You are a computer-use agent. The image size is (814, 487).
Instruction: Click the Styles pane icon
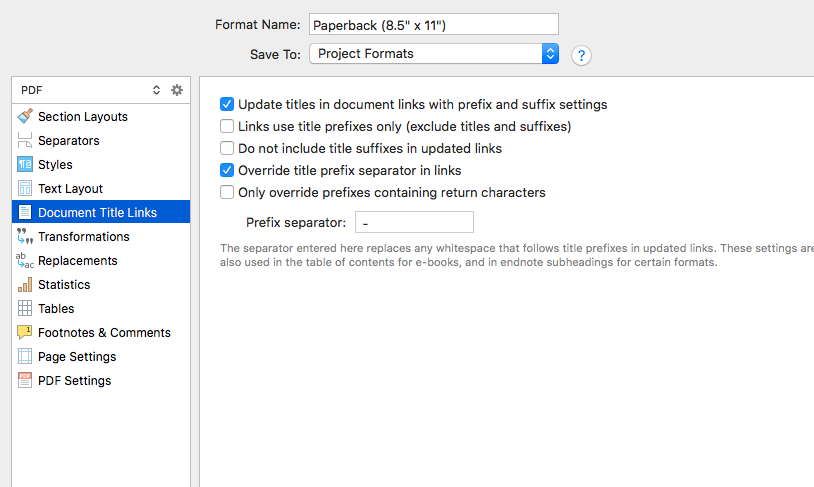tap(25, 165)
